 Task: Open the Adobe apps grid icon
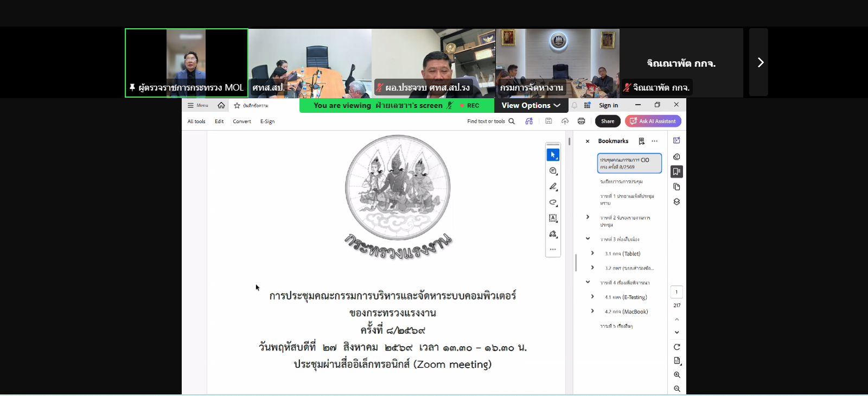587,105
